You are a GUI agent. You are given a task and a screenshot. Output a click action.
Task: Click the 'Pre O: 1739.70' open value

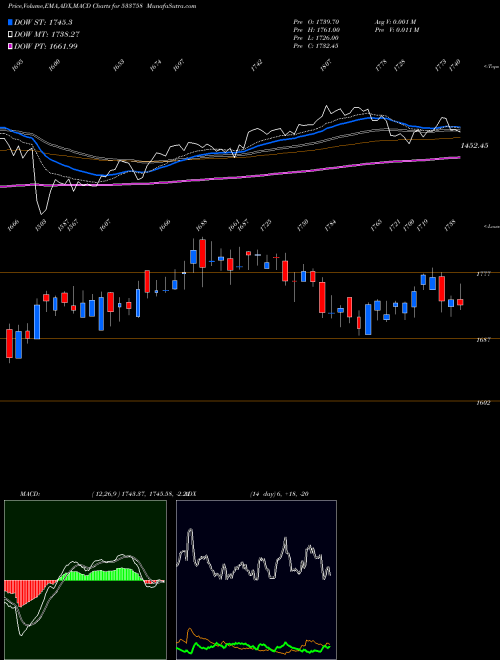(316, 22)
